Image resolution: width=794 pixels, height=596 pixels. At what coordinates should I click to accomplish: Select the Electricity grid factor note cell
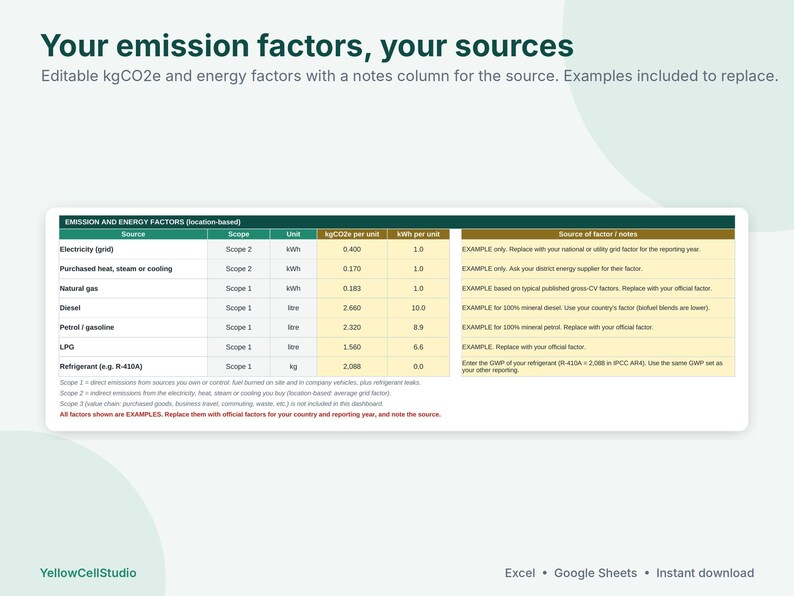pos(598,249)
